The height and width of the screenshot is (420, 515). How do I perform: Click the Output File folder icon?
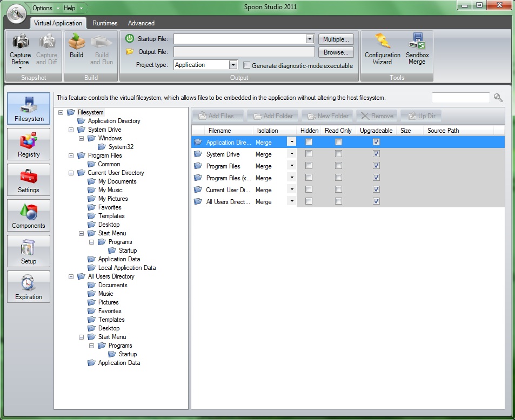(x=130, y=51)
